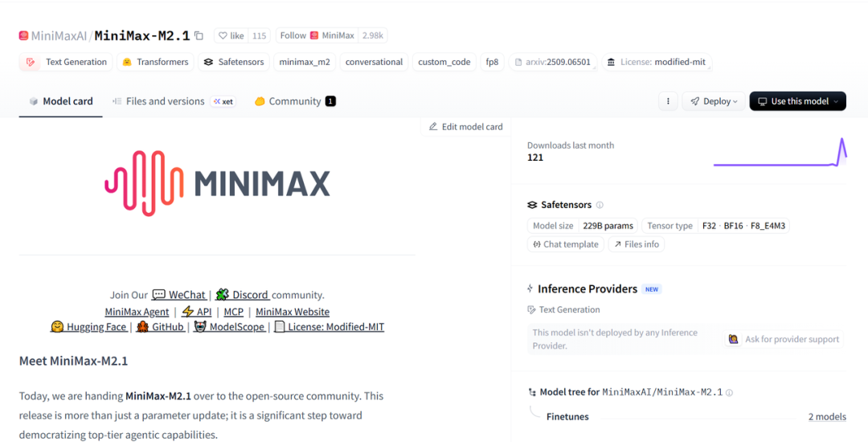Copy model name with the copy icon
This screenshot has height=442, width=868.
pyautogui.click(x=199, y=35)
